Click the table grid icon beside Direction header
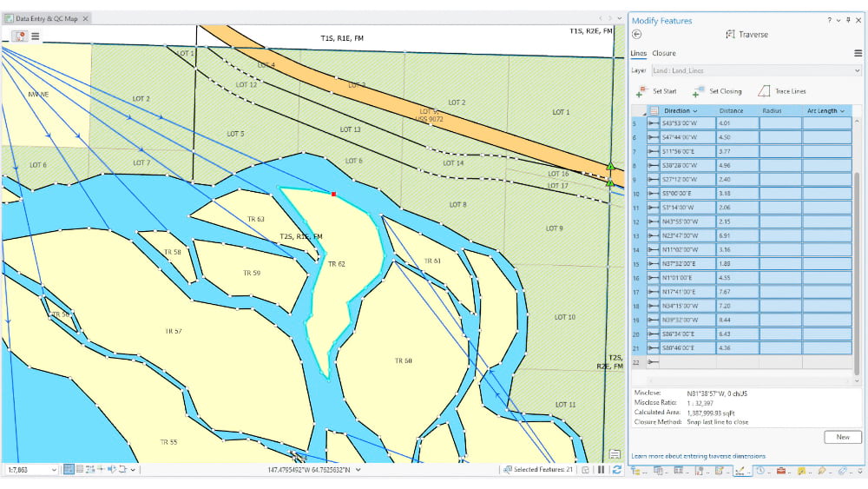The image size is (868, 489). [654, 111]
